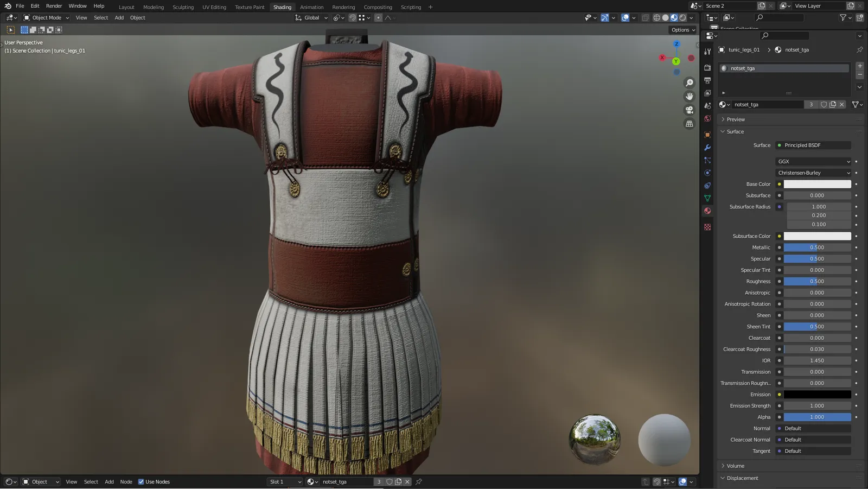This screenshot has width=868, height=489.
Task: Click the viewport zoom magnifier icon
Action: (690, 82)
